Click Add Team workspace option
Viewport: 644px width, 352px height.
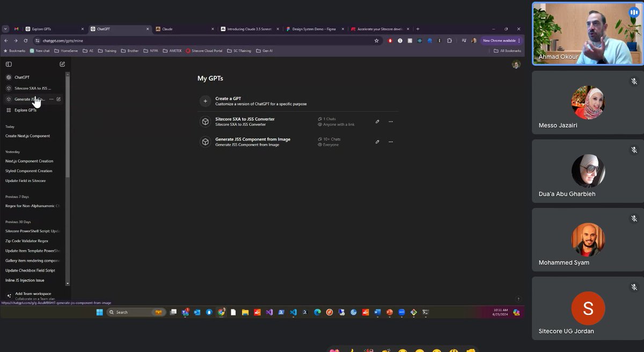pos(33,296)
